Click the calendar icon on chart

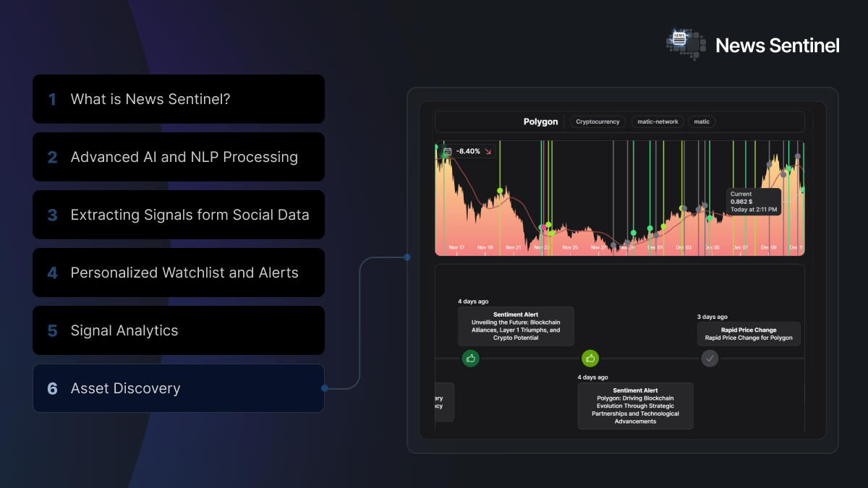tap(447, 152)
